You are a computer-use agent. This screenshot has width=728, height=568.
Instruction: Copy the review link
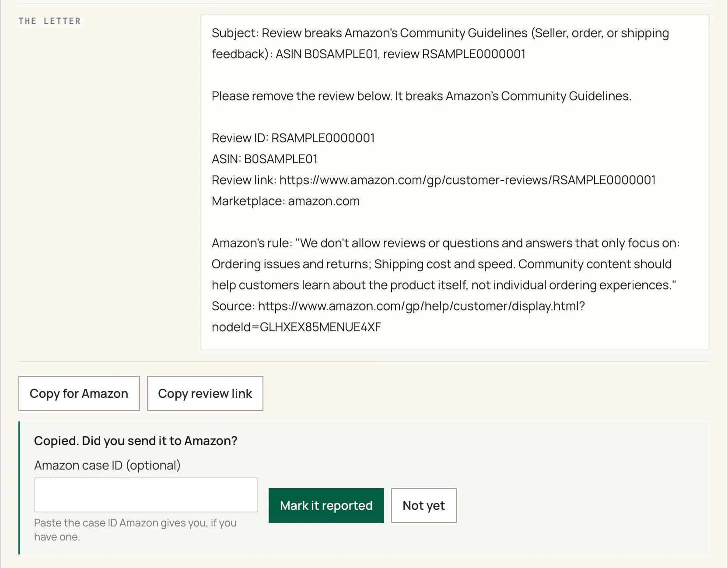coord(205,393)
